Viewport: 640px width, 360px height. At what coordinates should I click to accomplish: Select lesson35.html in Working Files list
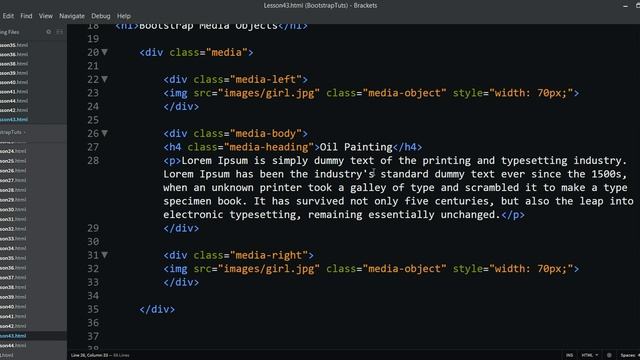14,45
